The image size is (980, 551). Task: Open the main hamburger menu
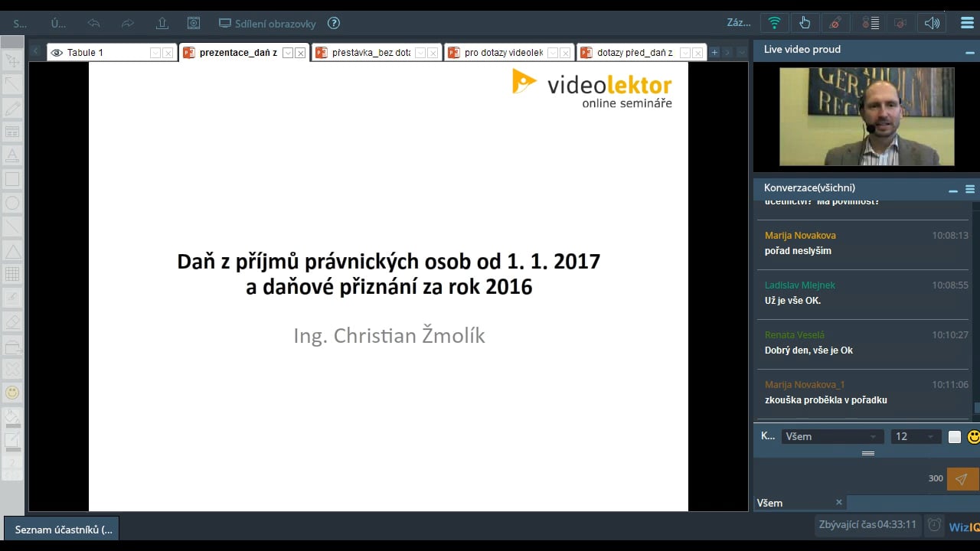967,23
